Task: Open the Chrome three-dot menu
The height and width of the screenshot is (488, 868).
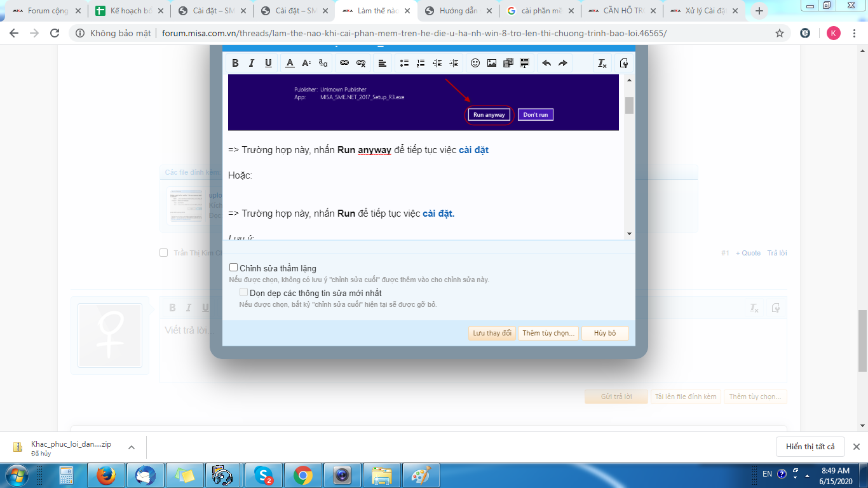Action: pyautogui.click(x=855, y=34)
